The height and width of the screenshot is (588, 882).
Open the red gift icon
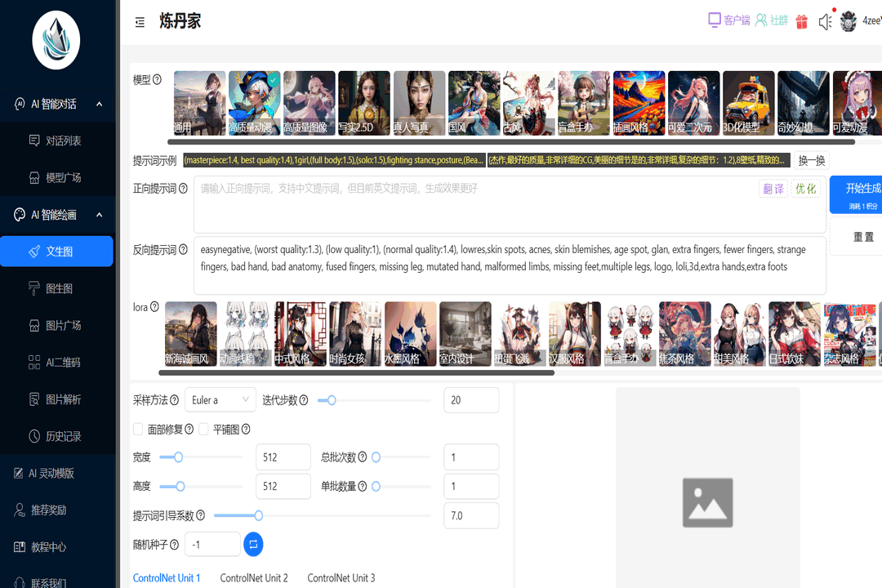pyautogui.click(x=801, y=21)
